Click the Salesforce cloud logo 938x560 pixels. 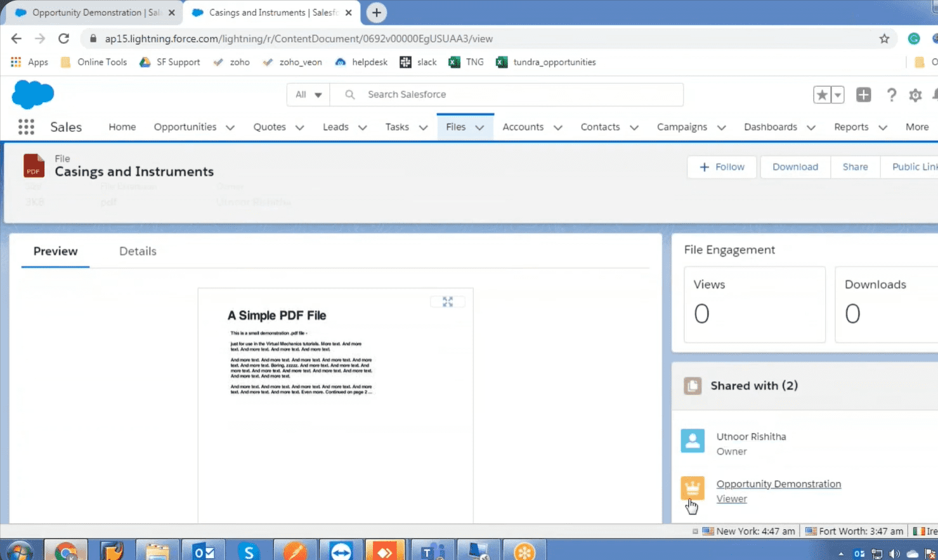pyautogui.click(x=33, y=94)
